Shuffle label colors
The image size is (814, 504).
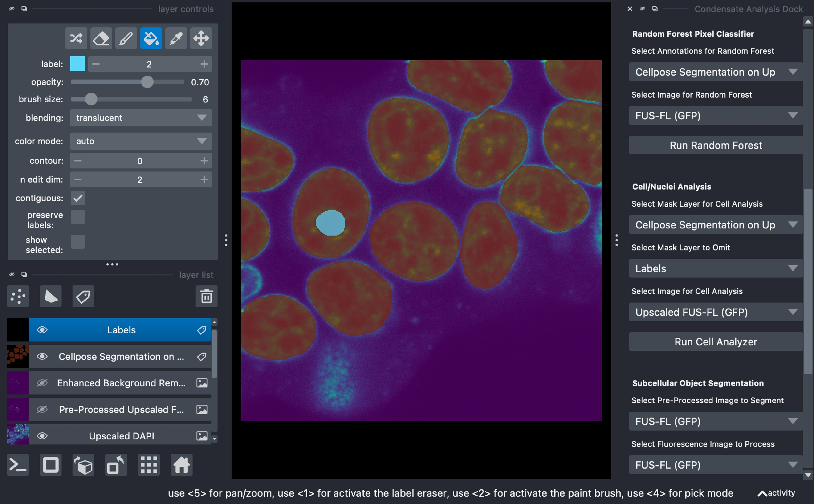tap(76, 38)
